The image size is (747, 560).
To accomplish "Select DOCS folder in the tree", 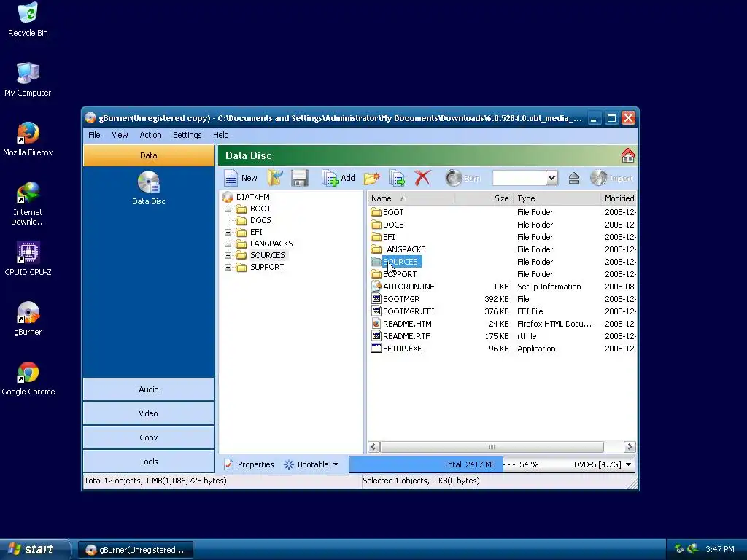I will coord(260,220).
